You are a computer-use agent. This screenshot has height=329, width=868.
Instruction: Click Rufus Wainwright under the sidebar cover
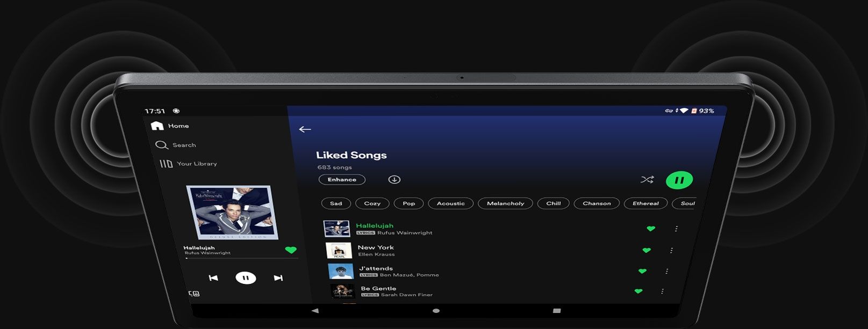click(x=207, y=253)
